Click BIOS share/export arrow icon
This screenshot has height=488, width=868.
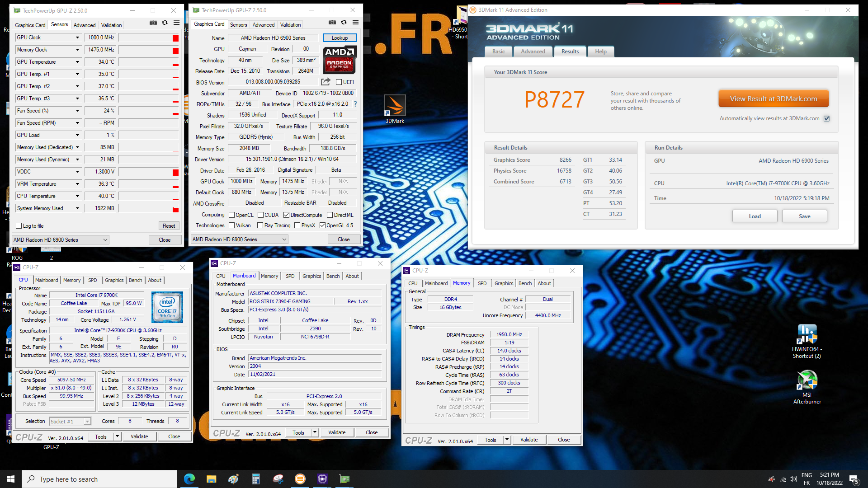pos(325,82)
